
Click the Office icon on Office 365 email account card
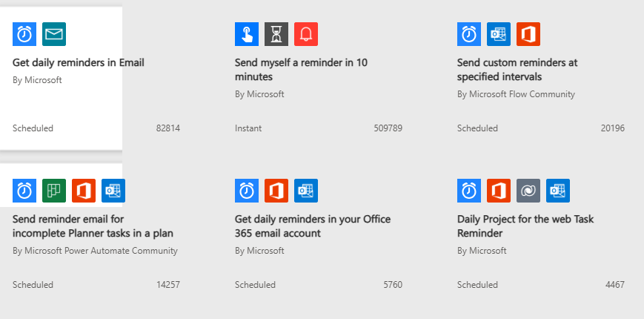tap(276, 191)
